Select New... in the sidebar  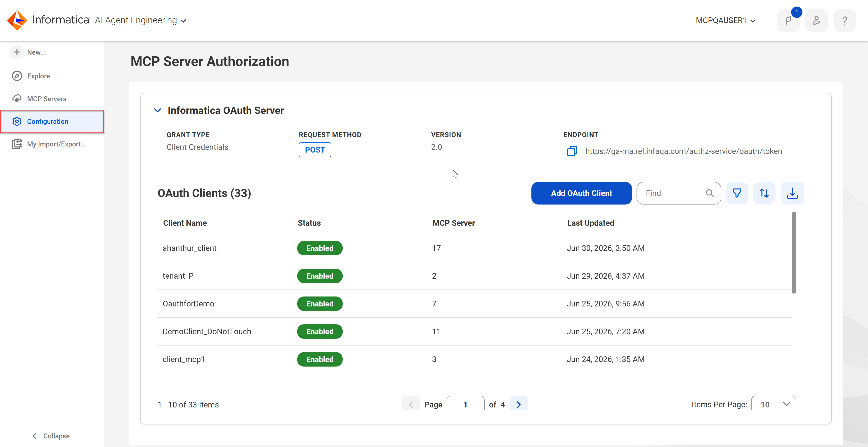36,52
